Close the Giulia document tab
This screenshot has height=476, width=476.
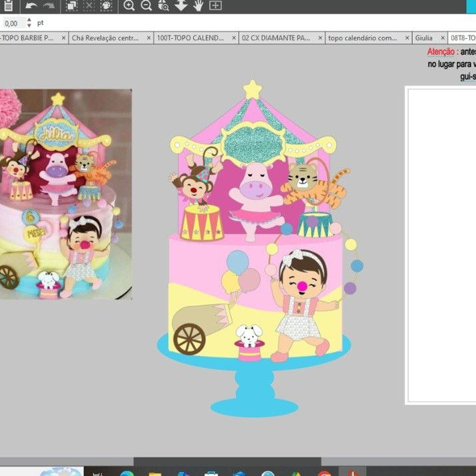point(443,38)
